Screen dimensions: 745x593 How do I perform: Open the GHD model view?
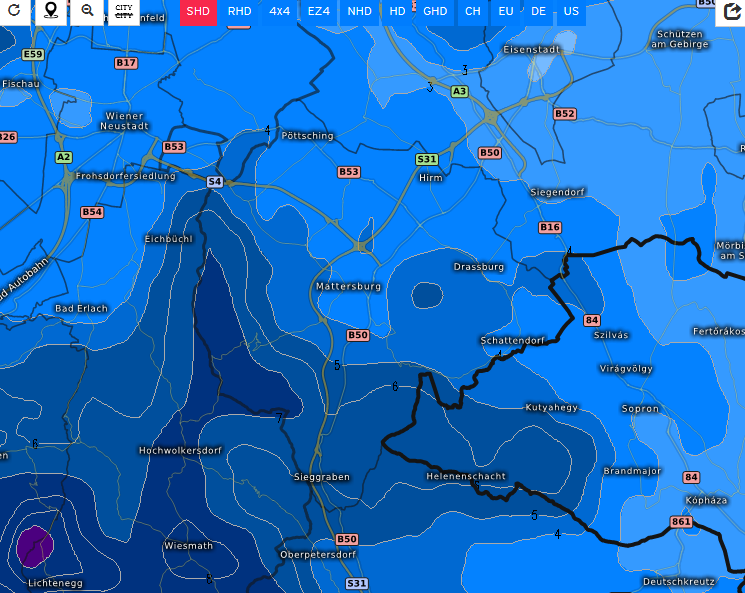[x=435, y=12]
